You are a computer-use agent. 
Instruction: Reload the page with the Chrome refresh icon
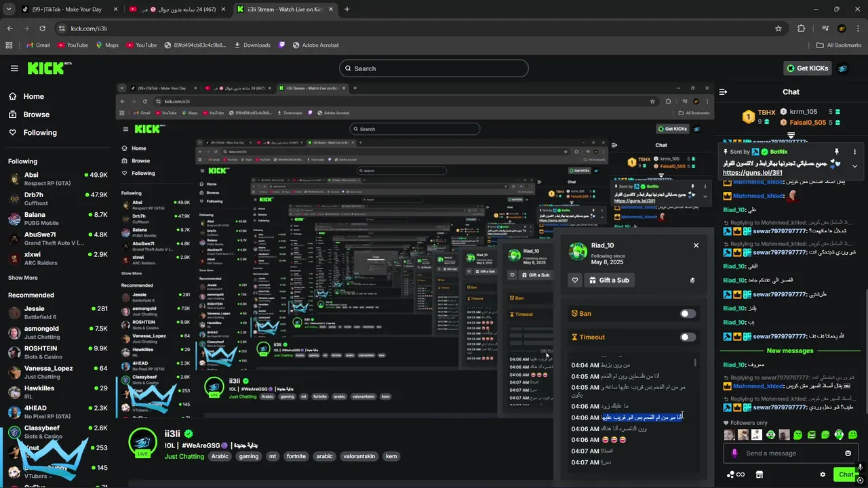point(42,28)
